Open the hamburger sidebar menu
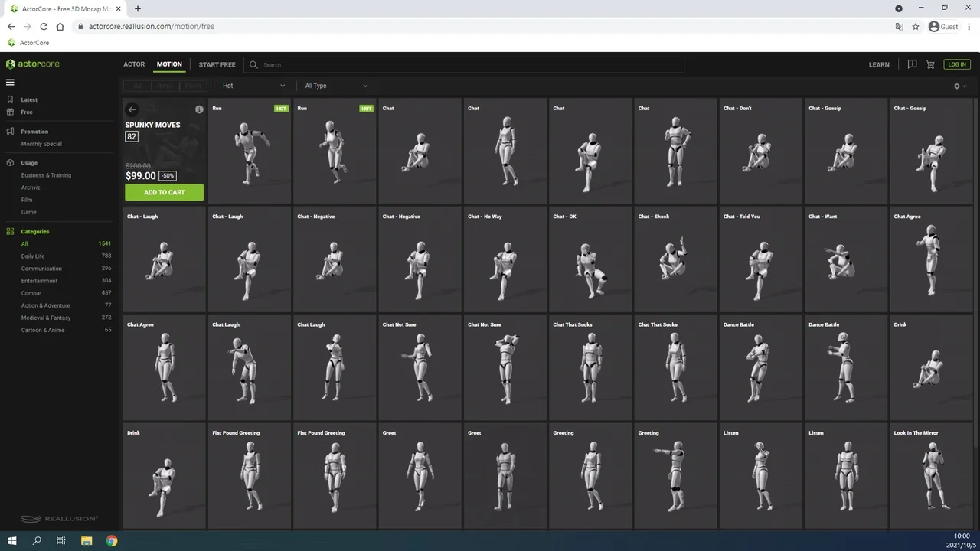 pos(10,83)
